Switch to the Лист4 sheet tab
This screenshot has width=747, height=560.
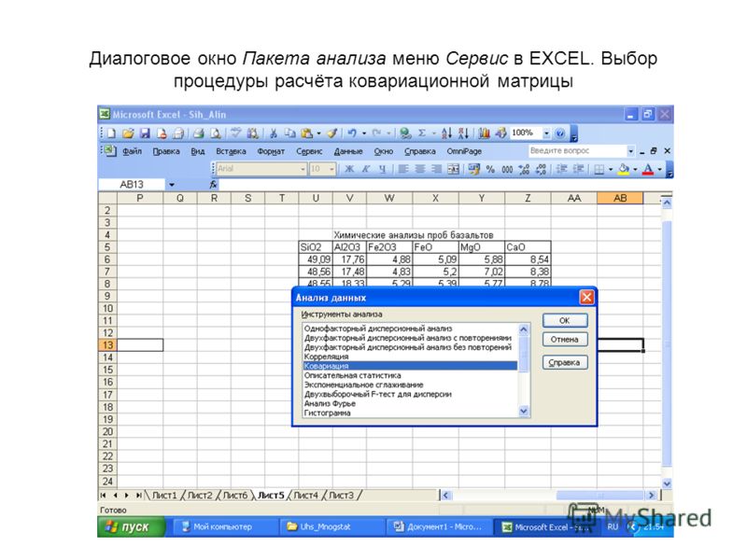306,496
